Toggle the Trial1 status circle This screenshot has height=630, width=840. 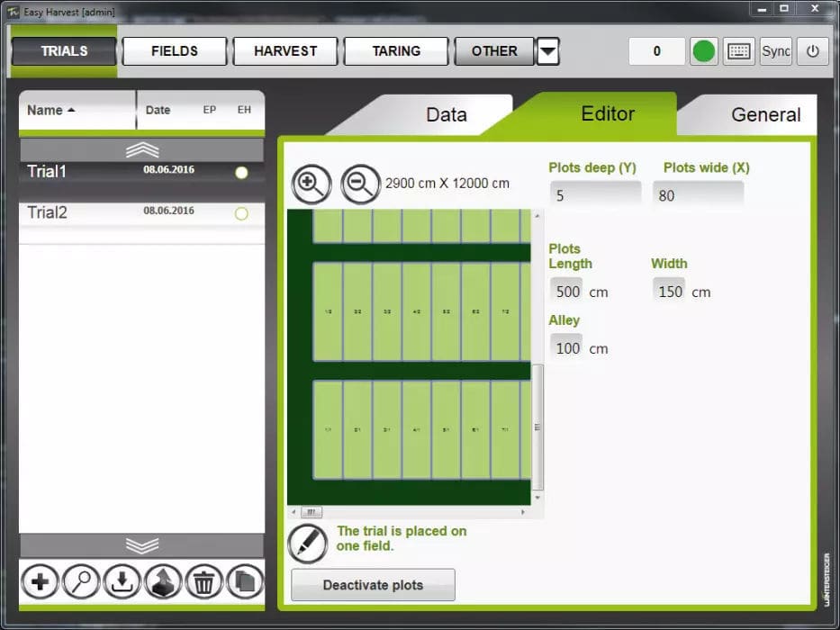(241, 173)
